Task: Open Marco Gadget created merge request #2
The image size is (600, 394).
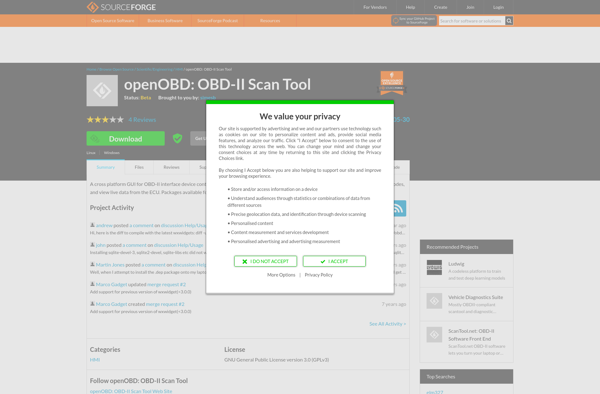Action: tap(165, 304)
